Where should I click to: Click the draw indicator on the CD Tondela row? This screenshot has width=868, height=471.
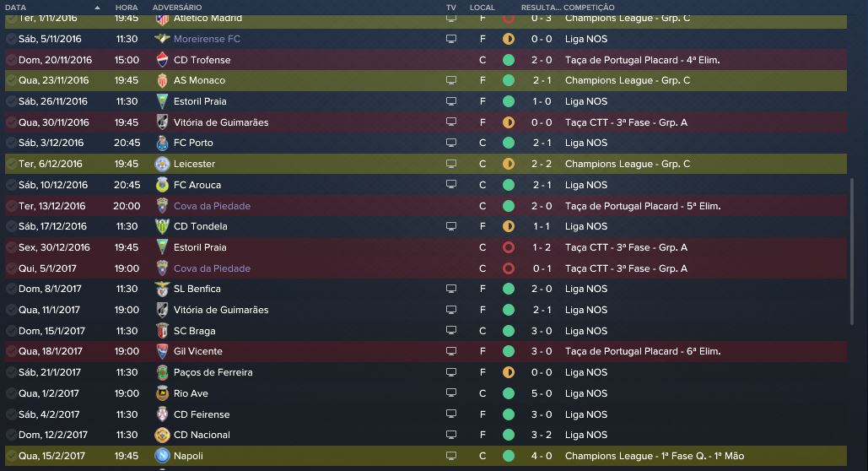point(508,226)
